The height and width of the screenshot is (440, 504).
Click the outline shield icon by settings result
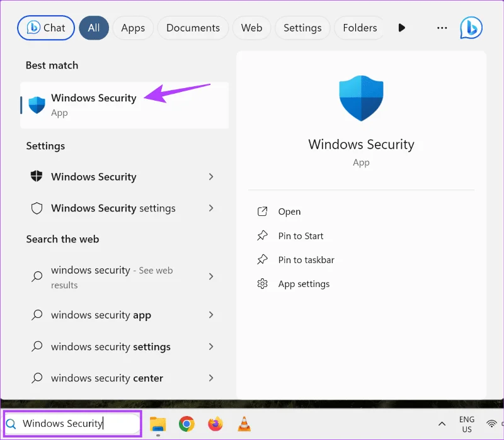click(37, 208)
